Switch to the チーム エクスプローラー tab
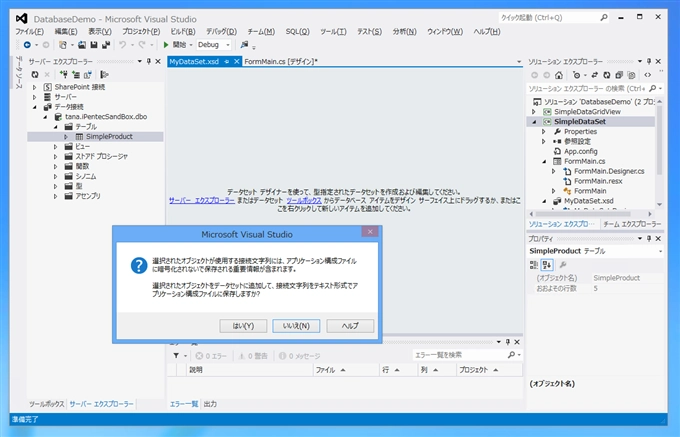The height and width of the screenshot is (437, 680). pos(632,224)
